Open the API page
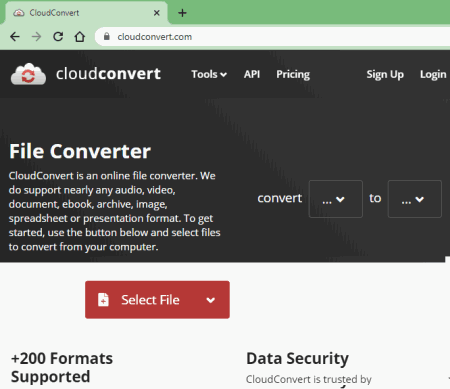The height and width of the screenshot is (389, 450). pos(252,74)
